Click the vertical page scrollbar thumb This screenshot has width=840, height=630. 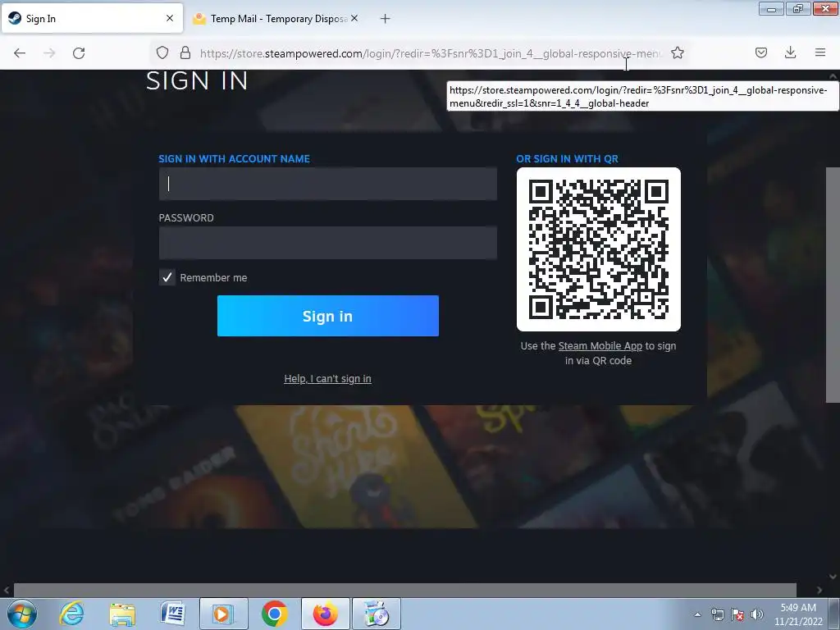pyautogui.click(x=833, y=285)
